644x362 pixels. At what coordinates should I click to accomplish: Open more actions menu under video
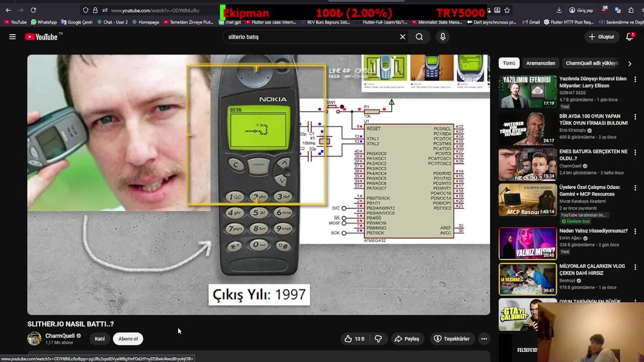[484, 339]
